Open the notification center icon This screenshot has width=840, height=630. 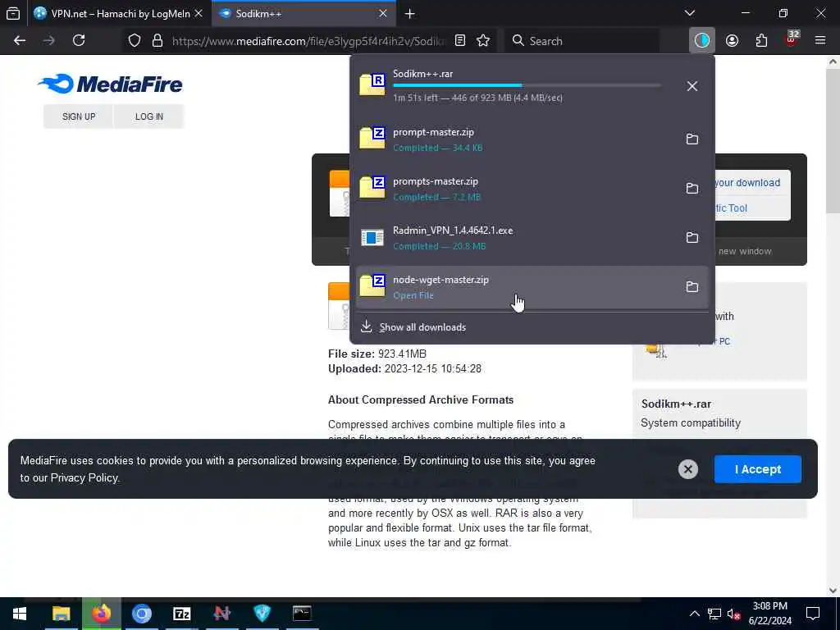pos(813,614)
